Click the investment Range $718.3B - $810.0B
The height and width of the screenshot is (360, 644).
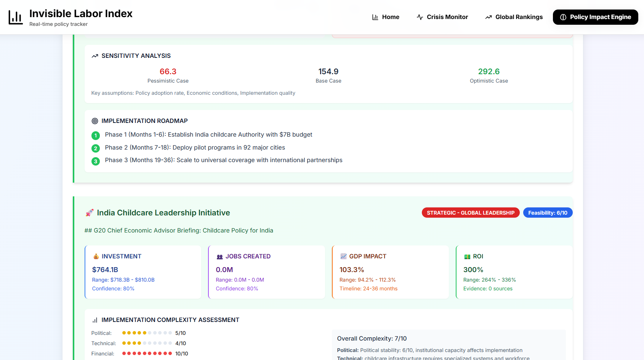pyautogui.click(x=123, y=280)
